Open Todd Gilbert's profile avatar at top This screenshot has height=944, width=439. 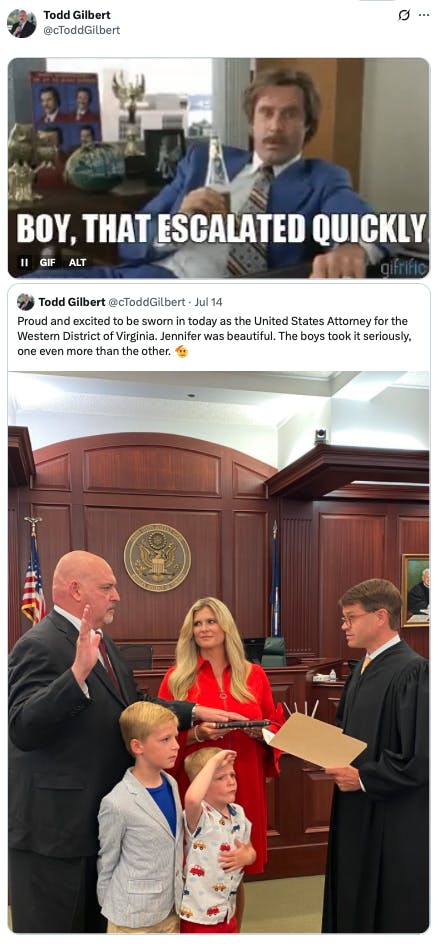click(22, 23)
